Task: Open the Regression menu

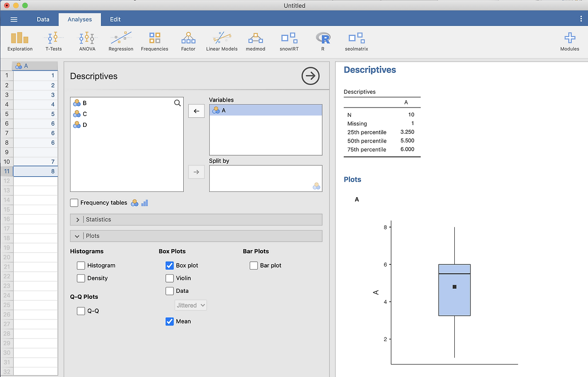Action: pos(121,41)
